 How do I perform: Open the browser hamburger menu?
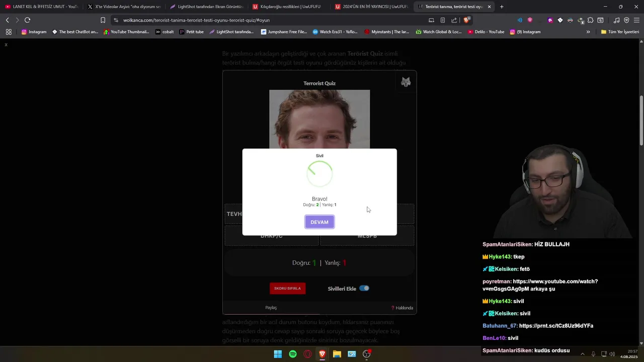(637, 20)
